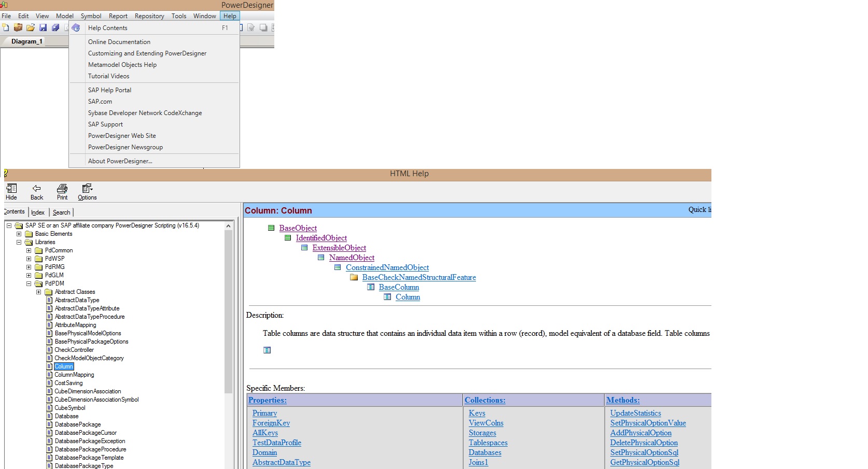
Task: Click the New Project briefcase icon
Action: 18,27
